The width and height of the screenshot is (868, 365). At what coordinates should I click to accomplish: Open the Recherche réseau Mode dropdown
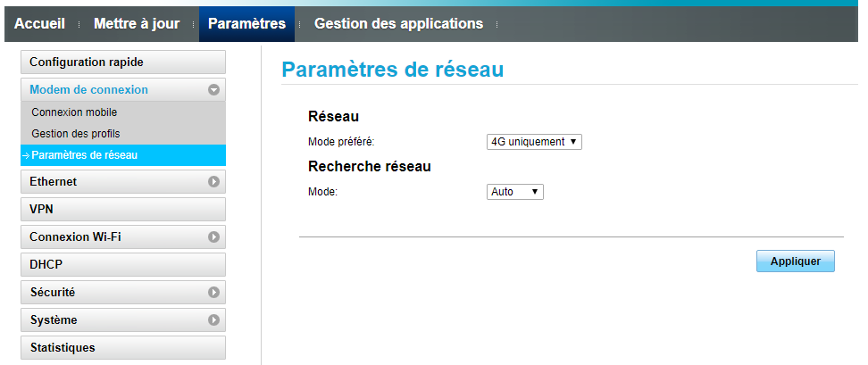(x=515, y=192)
